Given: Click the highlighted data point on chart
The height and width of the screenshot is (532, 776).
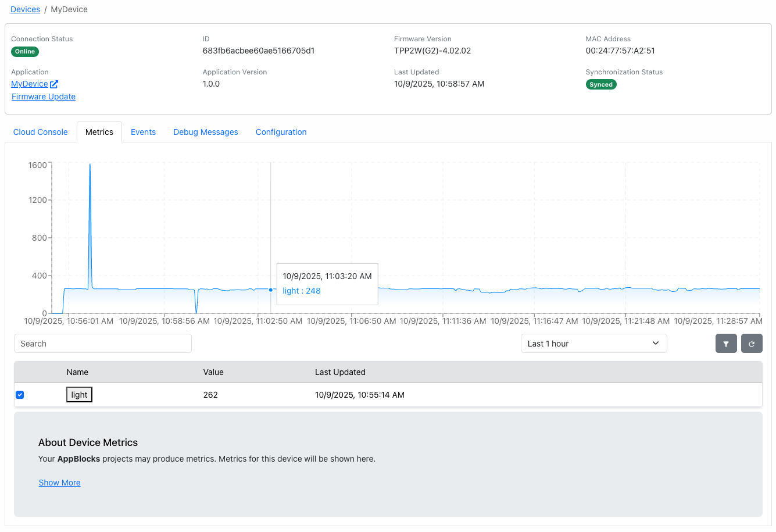Looking at the screenshot, I should click(x=271, y=290).
